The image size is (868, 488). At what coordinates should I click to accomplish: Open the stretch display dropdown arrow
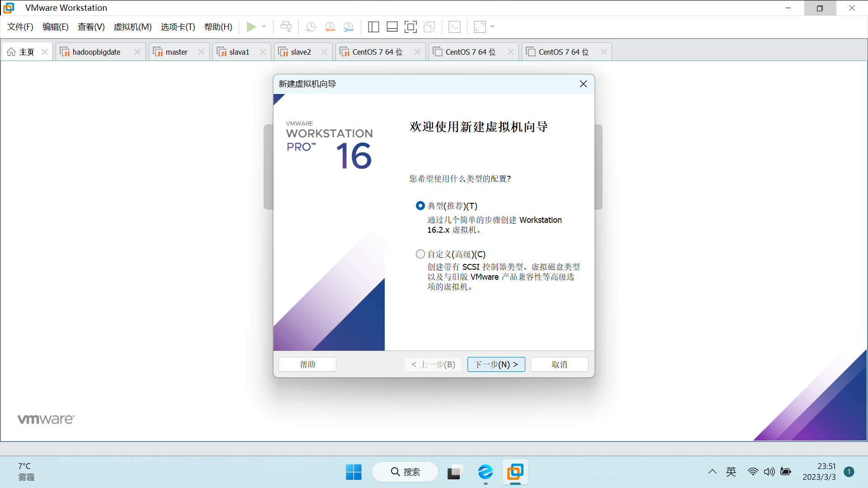tap(492, 27)
